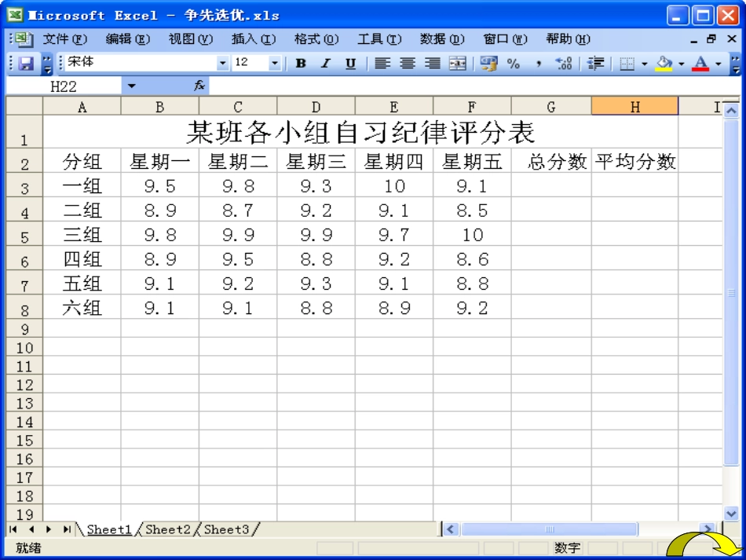The image size is (746, 560).
Task: Open 数据 menu
Action: [442, 39]
